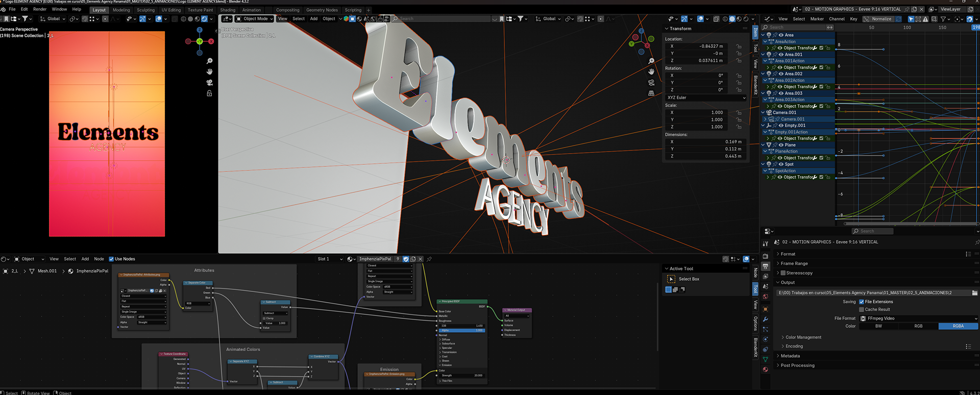Switch to the Geometry Nodes workspace tab
The width and height of the screenshot is (980, 395).
[x=322, y=10]
